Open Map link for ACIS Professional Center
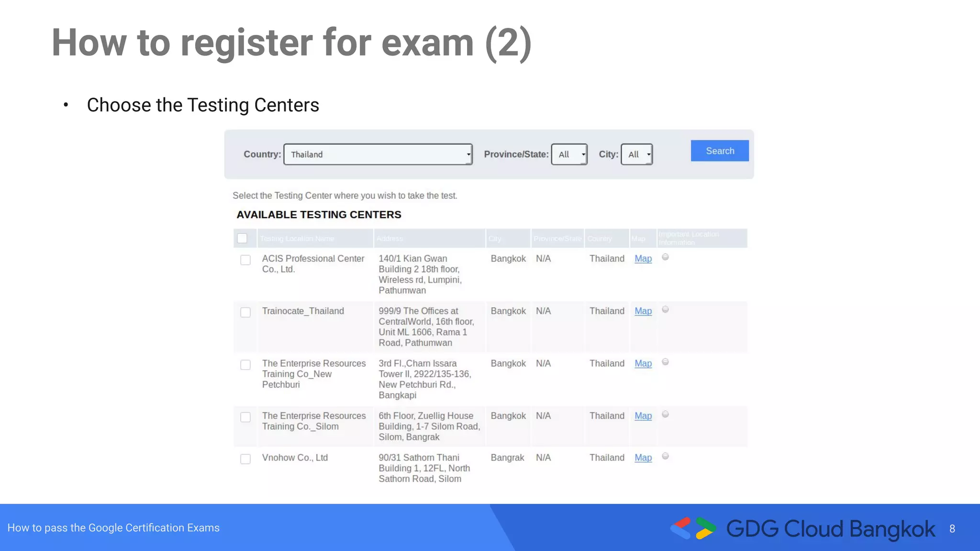The image size is (980, 551). 643,259
